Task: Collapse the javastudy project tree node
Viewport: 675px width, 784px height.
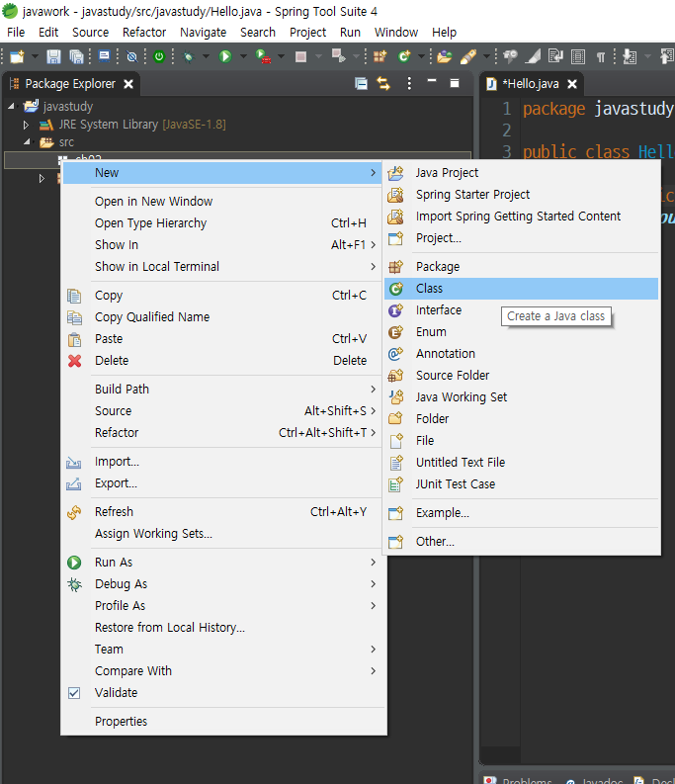Action: coord(11,107)
